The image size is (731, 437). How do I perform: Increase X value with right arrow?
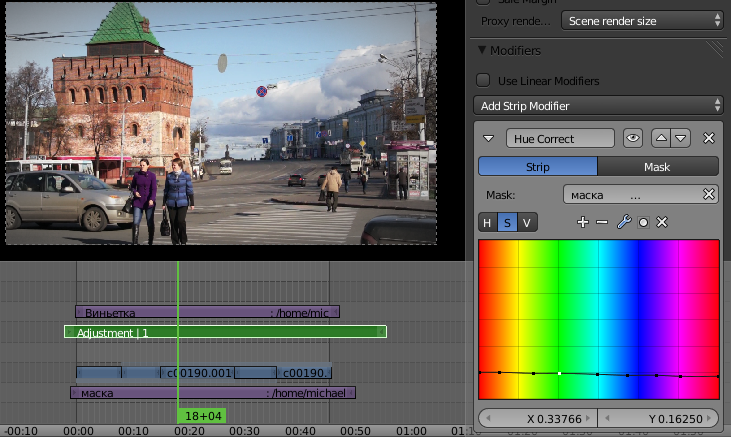[588, 418]
